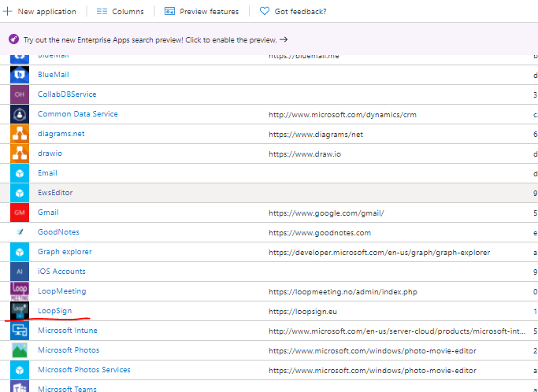Click the New application plus icon
Screen dimensions: 538x392
tap(7, 11)
